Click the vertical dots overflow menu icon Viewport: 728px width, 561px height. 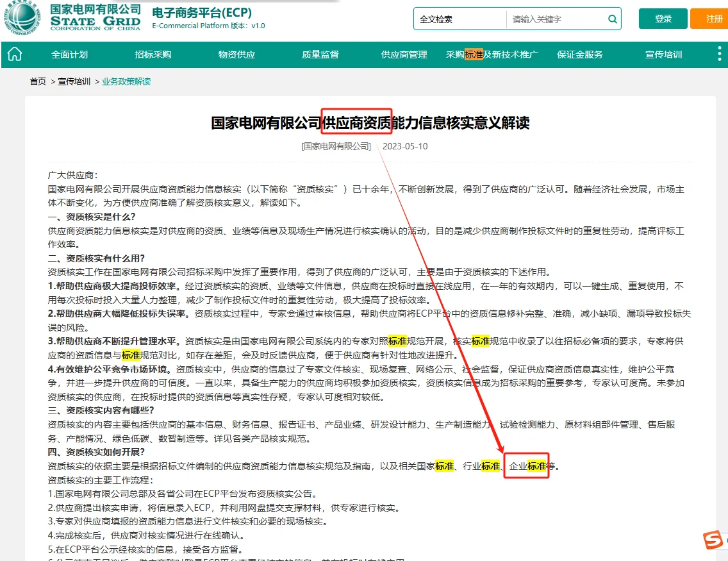click(x=719, y=54)
